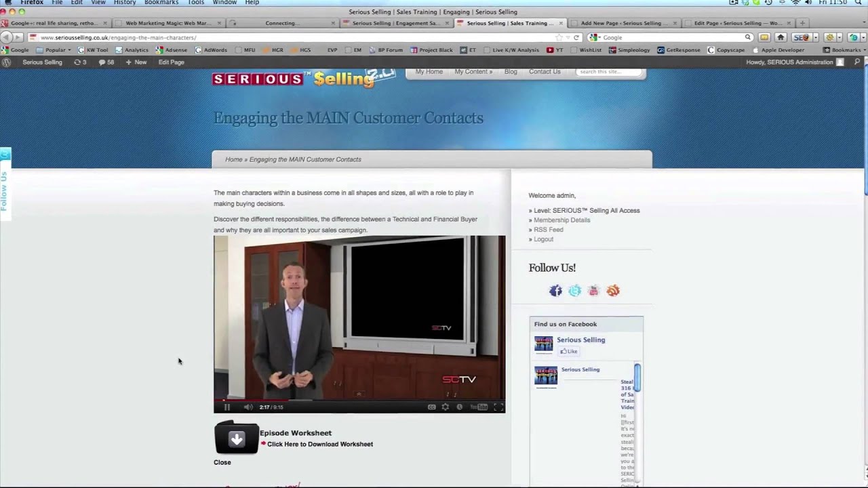
Task: Open Howdy SERIOUS Administration account menu
Action: (x=795, y=62)
